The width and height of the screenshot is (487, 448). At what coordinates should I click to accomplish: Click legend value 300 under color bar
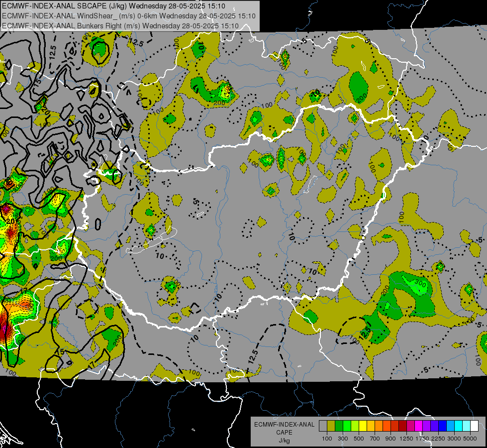pos(343,439)
